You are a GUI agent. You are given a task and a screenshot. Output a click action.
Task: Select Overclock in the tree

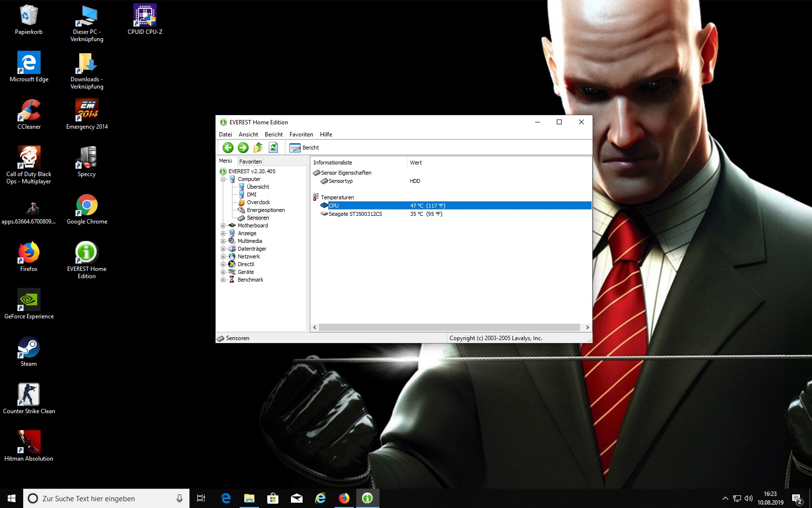(x=259, y=202)
